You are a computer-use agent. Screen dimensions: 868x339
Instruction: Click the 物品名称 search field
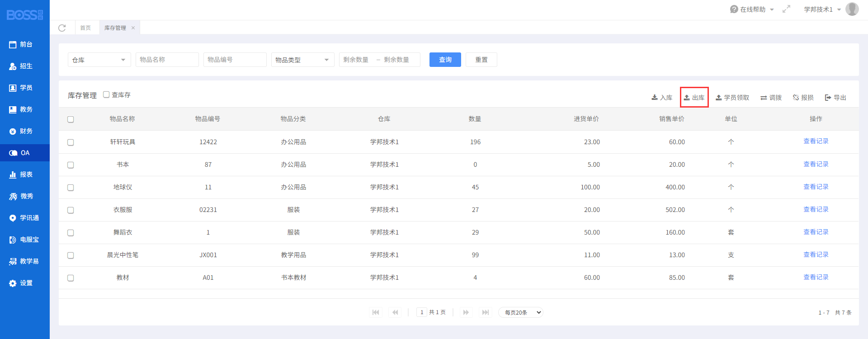click(x=167, y=60)
